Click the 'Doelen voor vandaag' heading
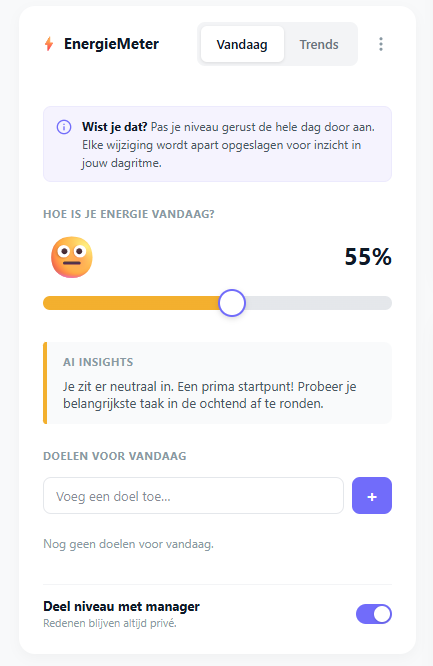The image size is (433, 666). click(x=115, y=456)
